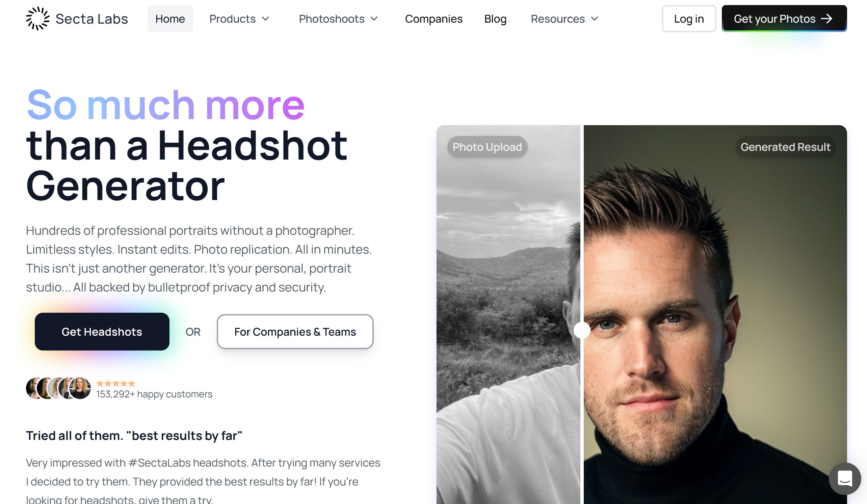
Task: Click the five-star rating icons
Action: click(115, 383)
